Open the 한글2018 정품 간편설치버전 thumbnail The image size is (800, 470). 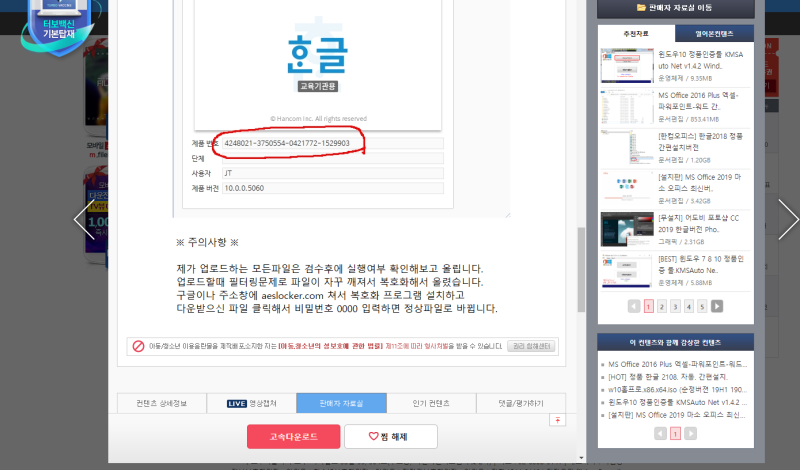(x=627, y=147)
